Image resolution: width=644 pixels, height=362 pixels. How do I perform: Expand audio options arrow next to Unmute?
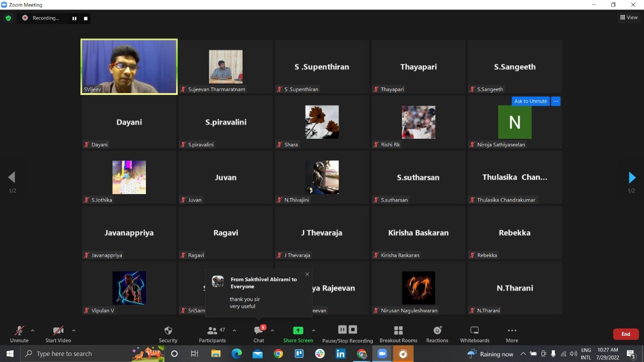click(x=33, y=330)
